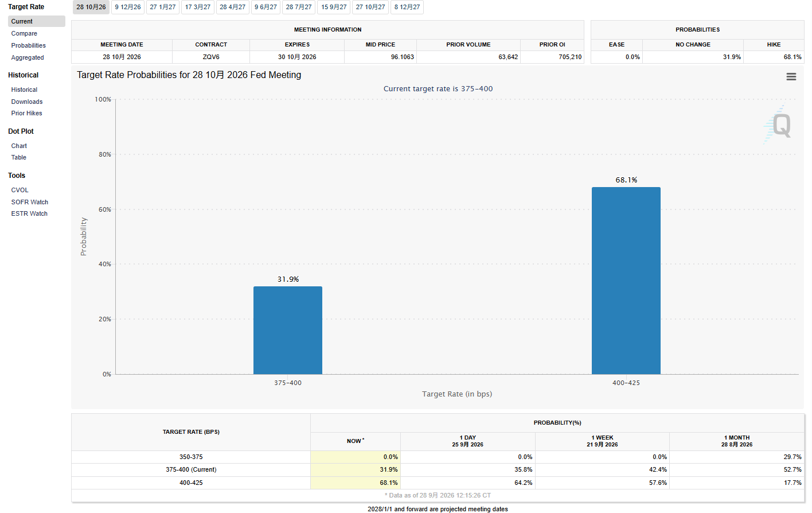Select the 17 3月27 meeting tab
Screen dimensions: 812x513
tap(198, 7)
